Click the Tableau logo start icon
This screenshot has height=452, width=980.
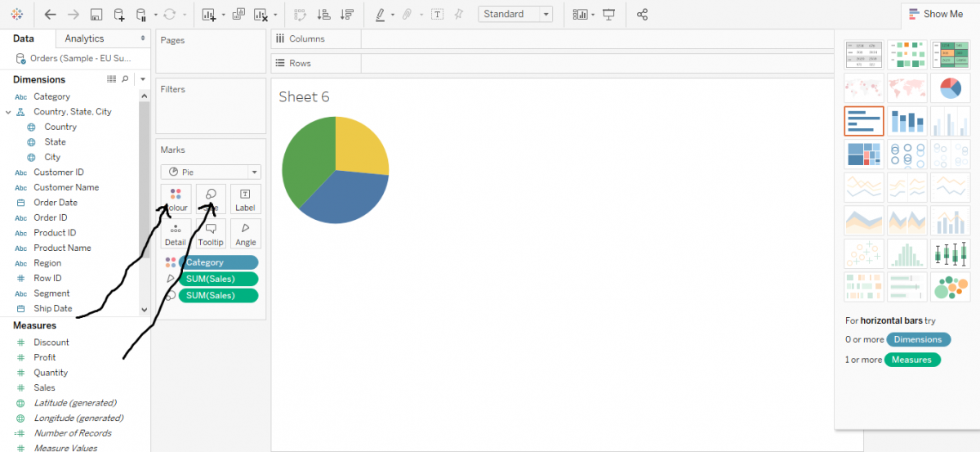(x=16, y=15)
